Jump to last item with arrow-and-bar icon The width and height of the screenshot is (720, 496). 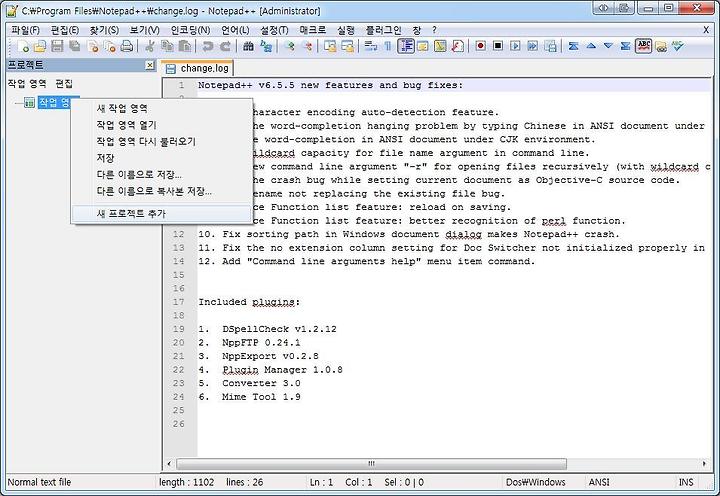pos(625,46)
